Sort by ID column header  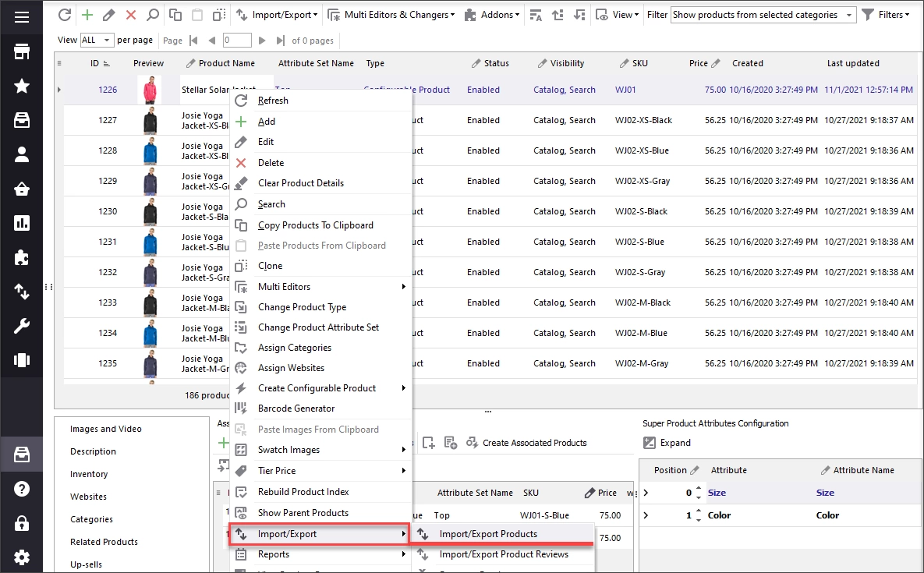tap(100, 63)
